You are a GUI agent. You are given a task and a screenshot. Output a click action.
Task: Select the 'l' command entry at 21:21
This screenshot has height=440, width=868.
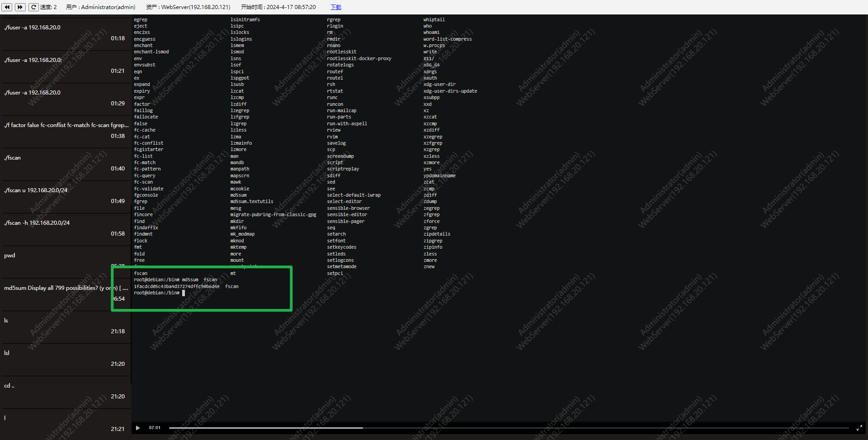pyautogui.click(x=66, y=424)
